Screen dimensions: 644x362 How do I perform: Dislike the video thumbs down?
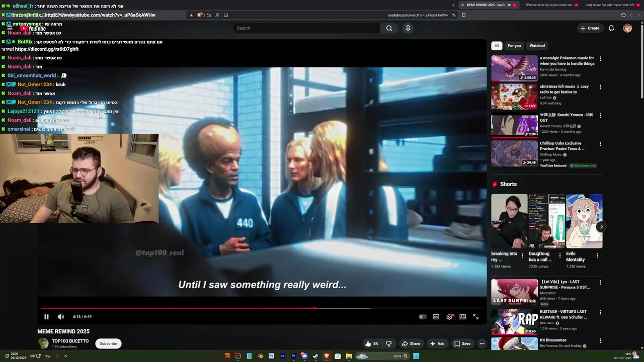tap(389, 344)
